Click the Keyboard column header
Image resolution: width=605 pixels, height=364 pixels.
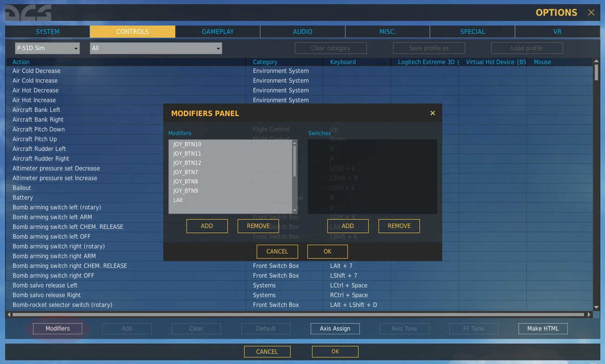pos(357,62)
